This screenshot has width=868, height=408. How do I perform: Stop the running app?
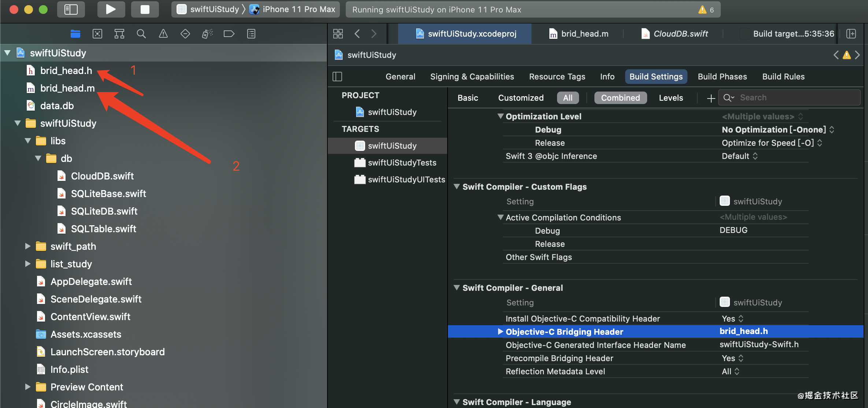point(145,10)
